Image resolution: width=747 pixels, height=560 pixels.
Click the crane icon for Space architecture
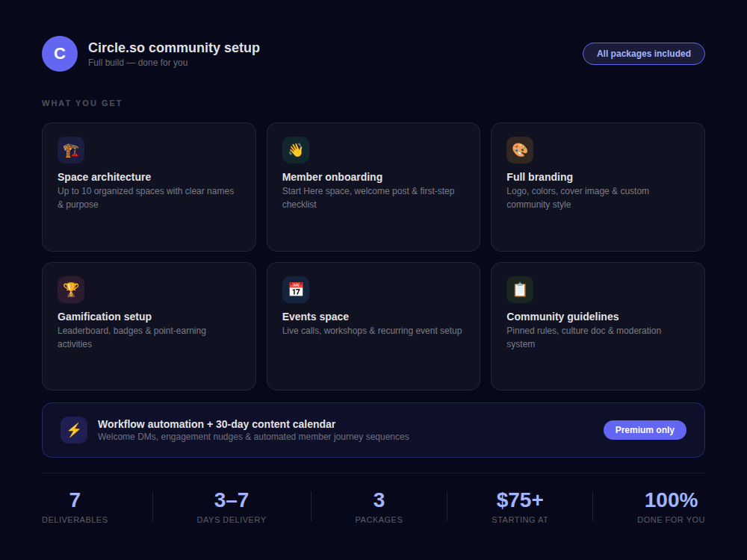pos(71,150)
